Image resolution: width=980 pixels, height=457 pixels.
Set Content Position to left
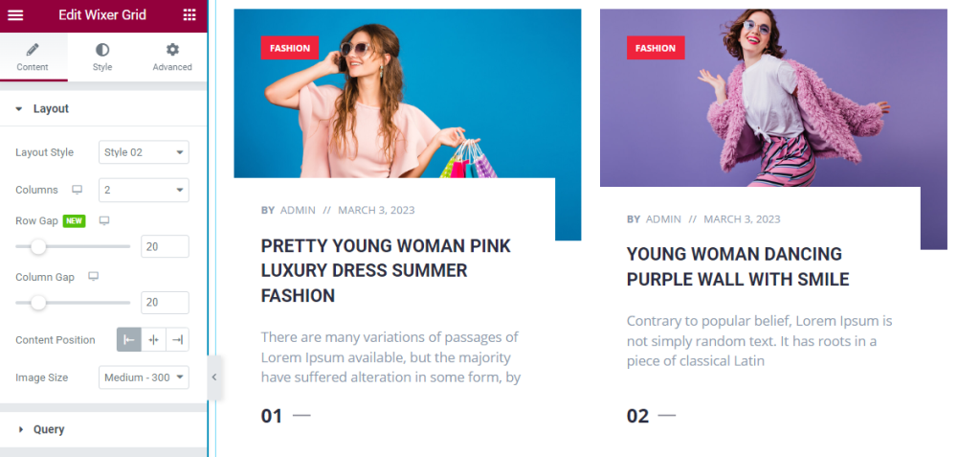(x=129, y=340)
